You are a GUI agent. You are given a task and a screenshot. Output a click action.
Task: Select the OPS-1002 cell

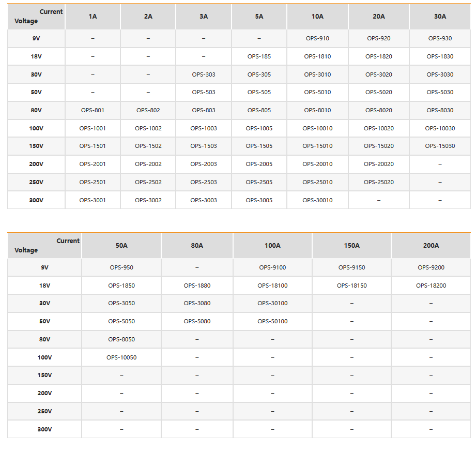pyautogui.click(x=148, y=128)
